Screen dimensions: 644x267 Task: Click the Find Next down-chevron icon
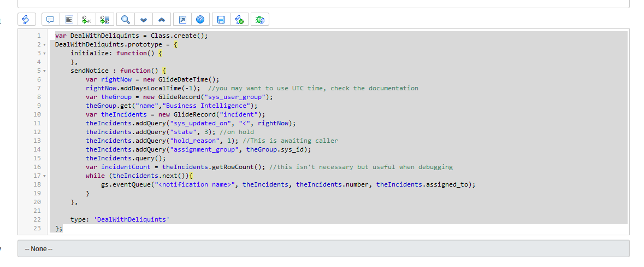point(143,19)
